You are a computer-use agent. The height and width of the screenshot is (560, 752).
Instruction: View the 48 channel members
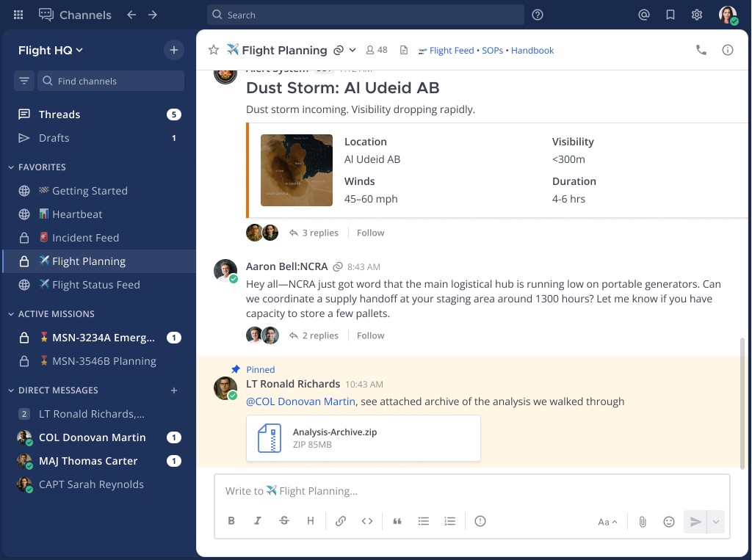[x=377, y=50]
